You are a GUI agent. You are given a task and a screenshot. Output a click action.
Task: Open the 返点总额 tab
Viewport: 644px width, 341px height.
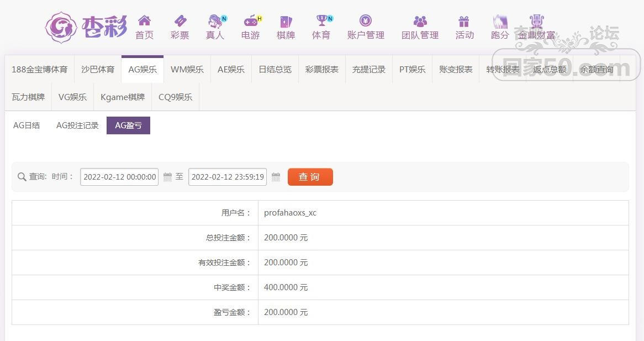click(x=550, y=70)
